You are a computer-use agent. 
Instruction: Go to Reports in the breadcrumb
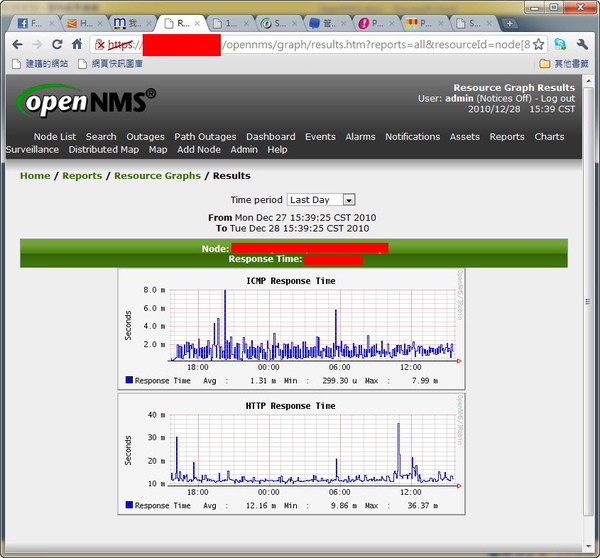(x=82, y=176)
